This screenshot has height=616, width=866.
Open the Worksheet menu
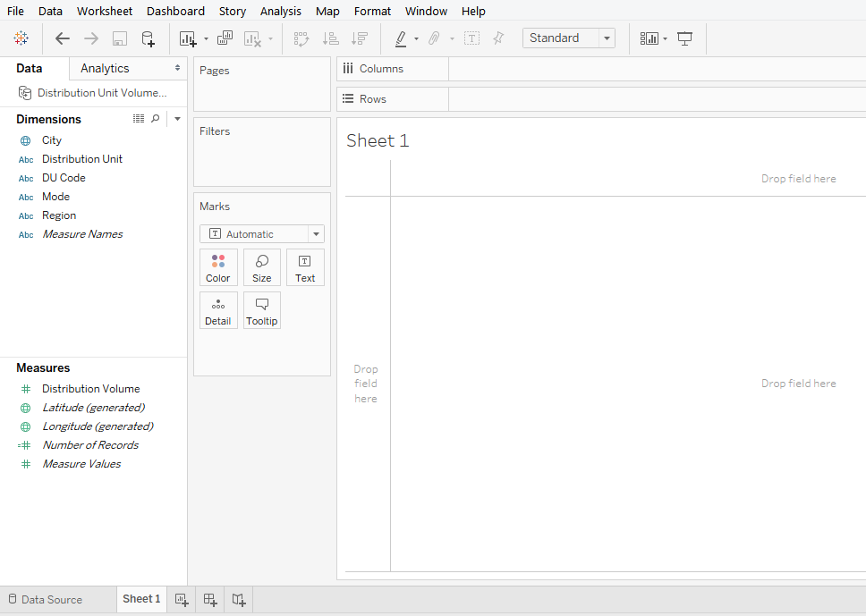pos(104,11)
